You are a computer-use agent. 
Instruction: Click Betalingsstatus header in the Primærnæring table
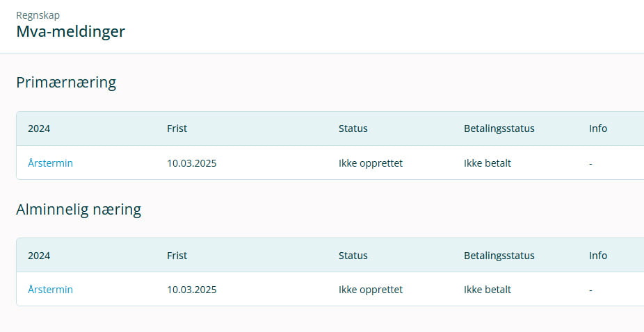tap(499, 128)
